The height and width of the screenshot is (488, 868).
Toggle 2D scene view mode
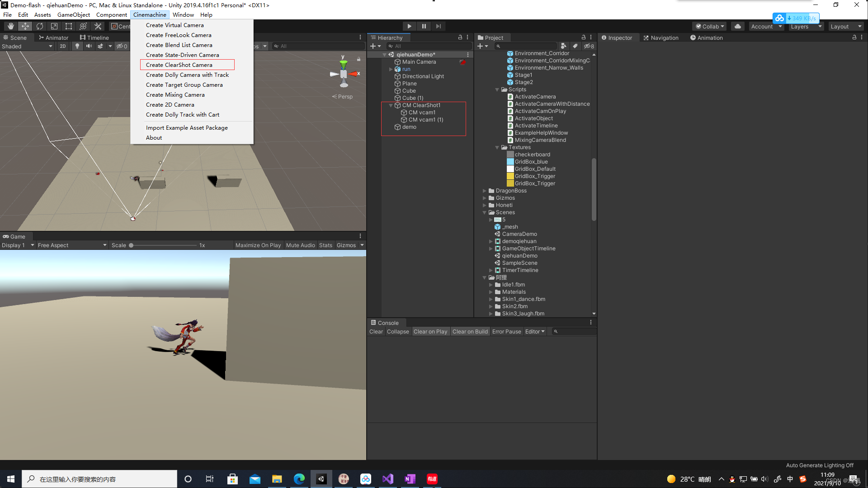click(63, 46)
